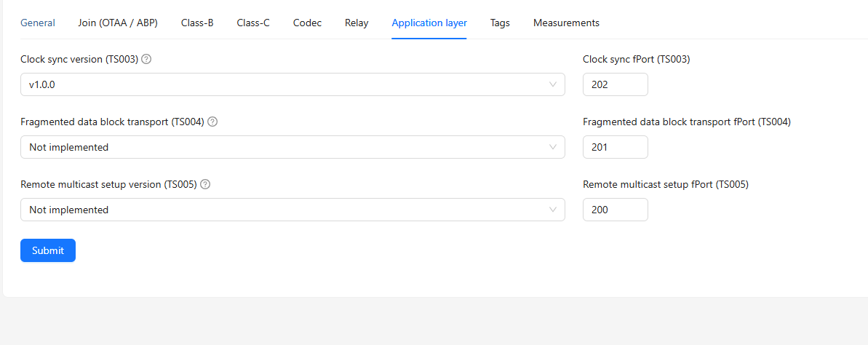This screenshot has height=345, width=868.
Task: Click help icon beside Fragmented data block transport
Action: click(212, 122)
